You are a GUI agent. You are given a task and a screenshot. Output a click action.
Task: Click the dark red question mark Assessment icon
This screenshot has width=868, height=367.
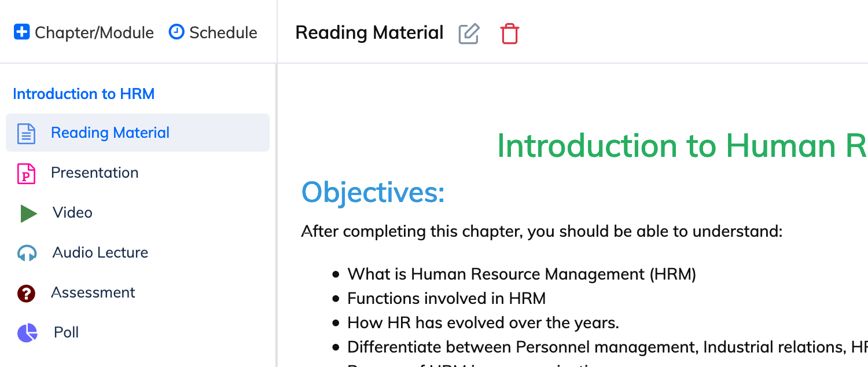point(26,293)
